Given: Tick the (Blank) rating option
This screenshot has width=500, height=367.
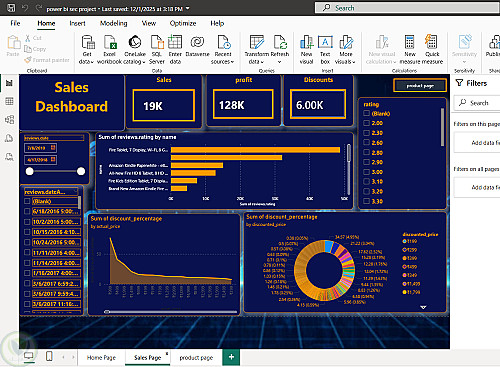Looking at the screenshot, I should click(x=366, y=113).
